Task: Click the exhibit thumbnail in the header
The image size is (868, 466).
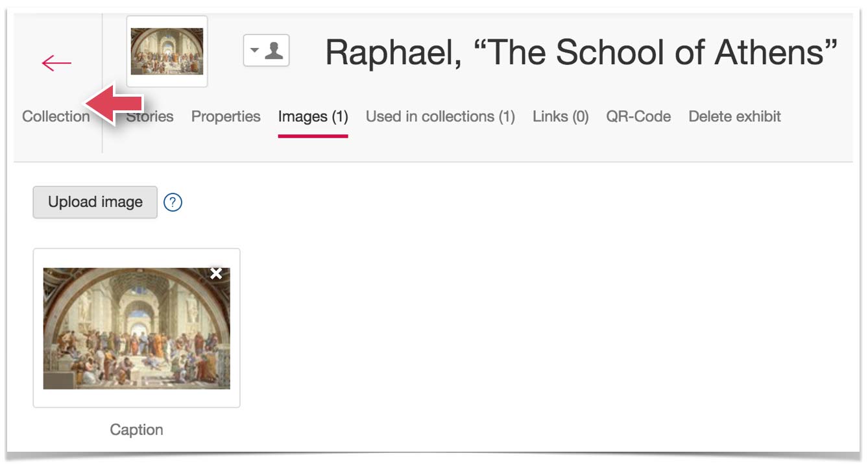Action: coord(167,51)
